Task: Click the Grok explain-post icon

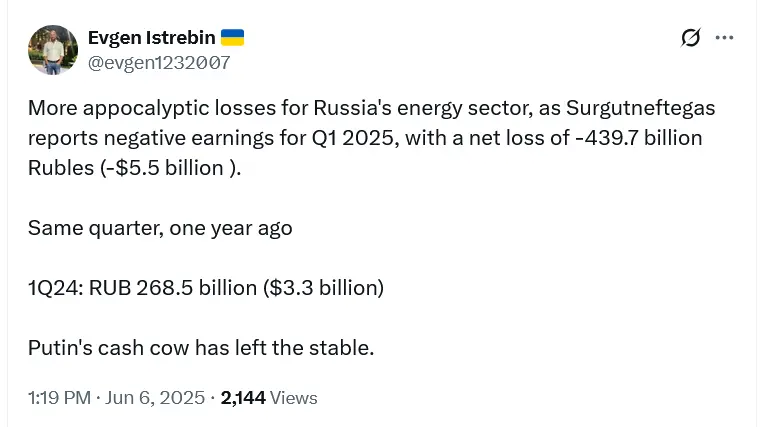Action: click(690, 38)
